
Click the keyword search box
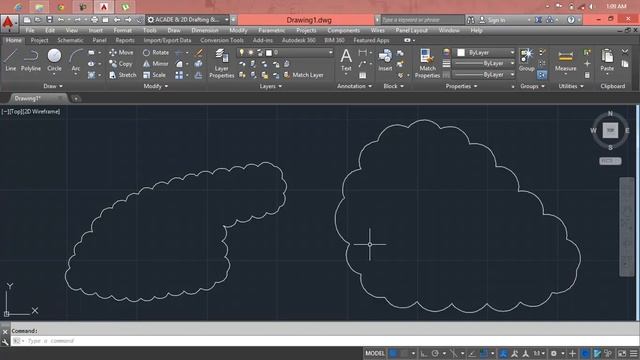click(422, 20)
